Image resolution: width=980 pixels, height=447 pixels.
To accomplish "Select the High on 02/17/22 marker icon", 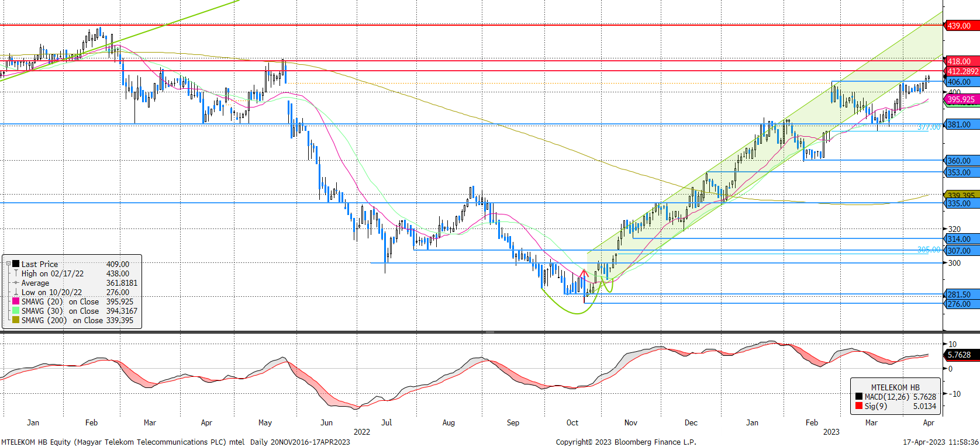I will pos(16,273).
